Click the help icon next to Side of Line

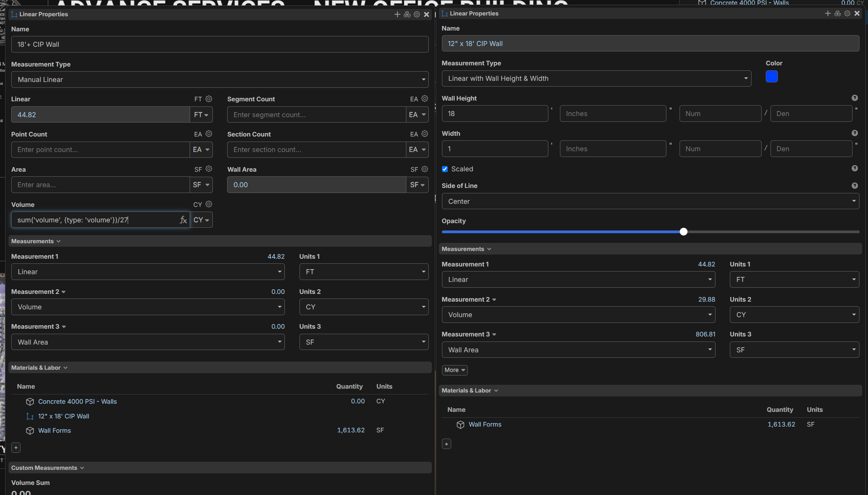855,186
